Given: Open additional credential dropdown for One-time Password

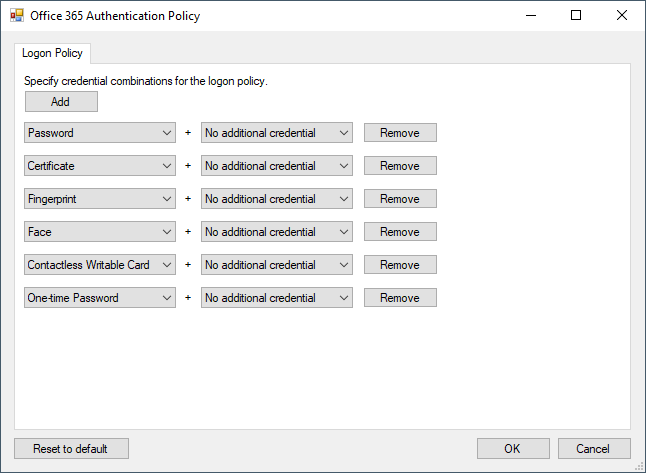Looking at the screenshot, I should tap(277, 298).
